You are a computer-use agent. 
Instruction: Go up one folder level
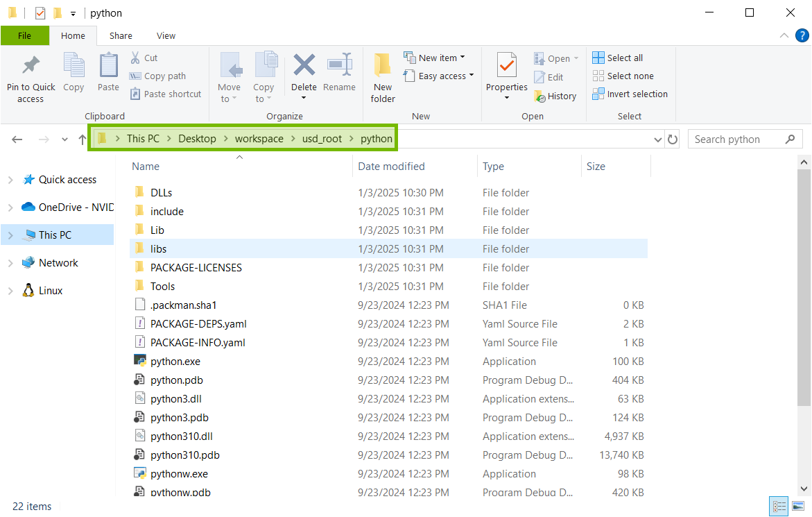click(83, 139)
